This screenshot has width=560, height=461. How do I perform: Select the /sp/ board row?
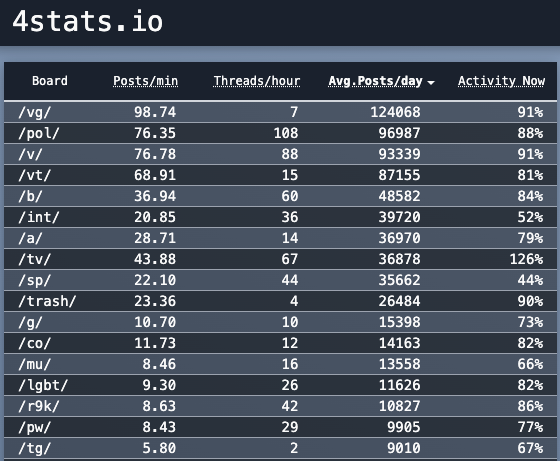click(x=280, y=280)
